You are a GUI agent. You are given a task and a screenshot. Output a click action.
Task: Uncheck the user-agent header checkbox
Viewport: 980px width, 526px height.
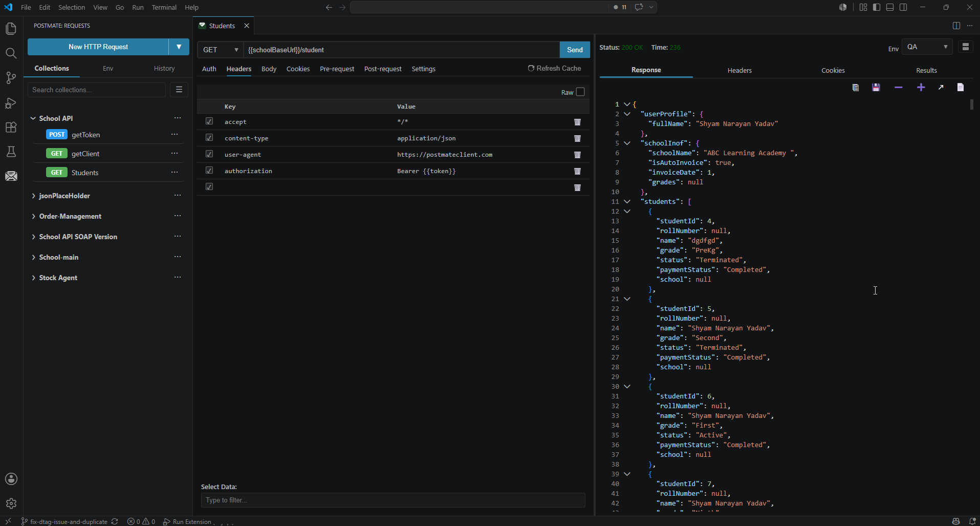pyautogui.click(x=209, y=154)
